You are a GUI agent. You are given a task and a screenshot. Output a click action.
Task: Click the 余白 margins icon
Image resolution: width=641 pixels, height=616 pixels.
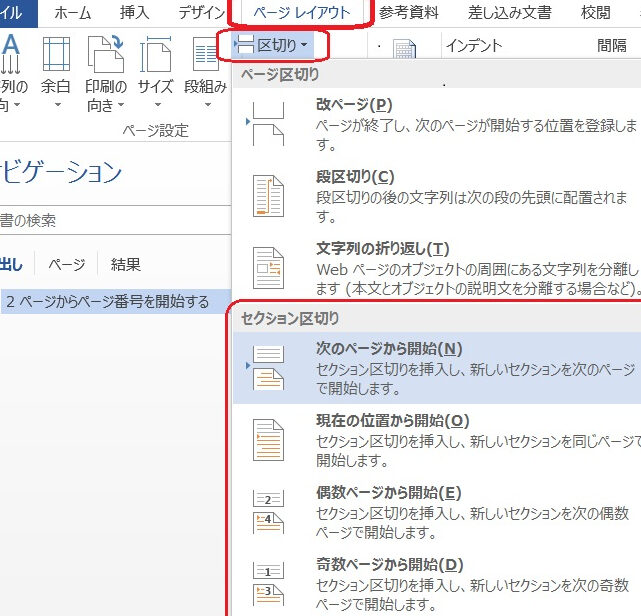(56, 54)
